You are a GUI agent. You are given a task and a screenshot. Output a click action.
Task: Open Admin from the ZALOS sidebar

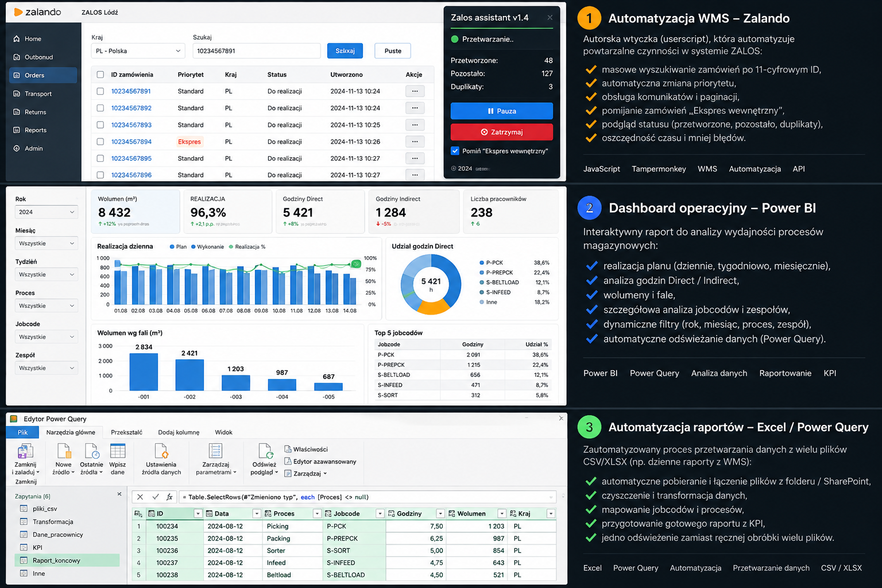click(28, 149)
